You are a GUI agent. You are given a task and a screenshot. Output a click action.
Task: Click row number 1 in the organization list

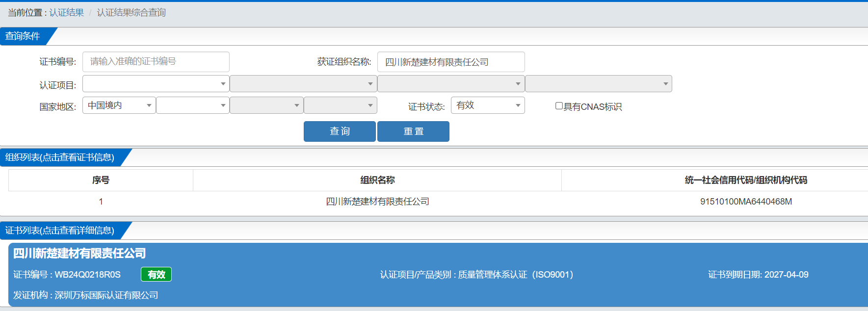coord(101,202)
